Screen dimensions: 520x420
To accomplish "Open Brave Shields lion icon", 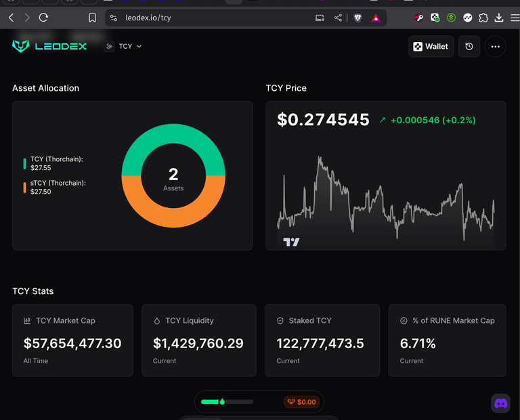I will [x=357, y=18].
